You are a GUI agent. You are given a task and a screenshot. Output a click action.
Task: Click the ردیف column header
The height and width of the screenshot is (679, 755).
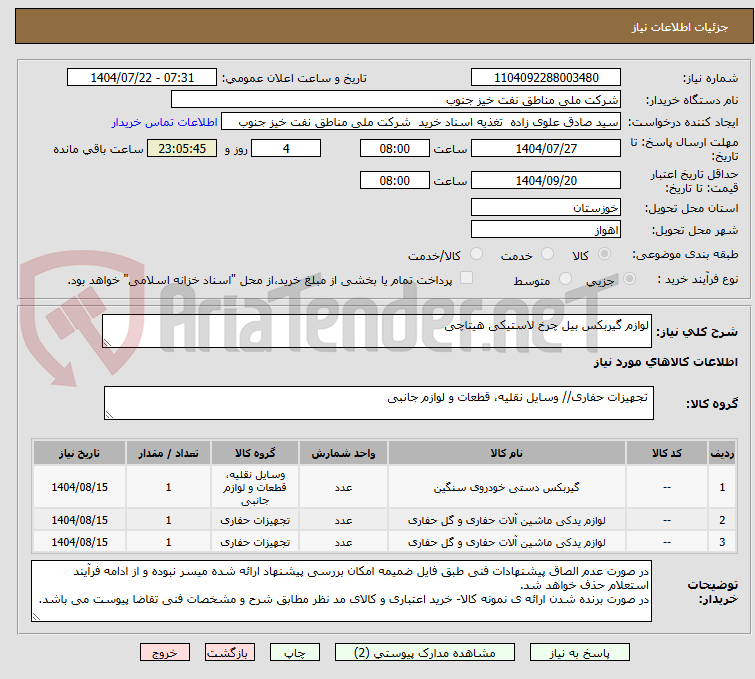[722, 453]
